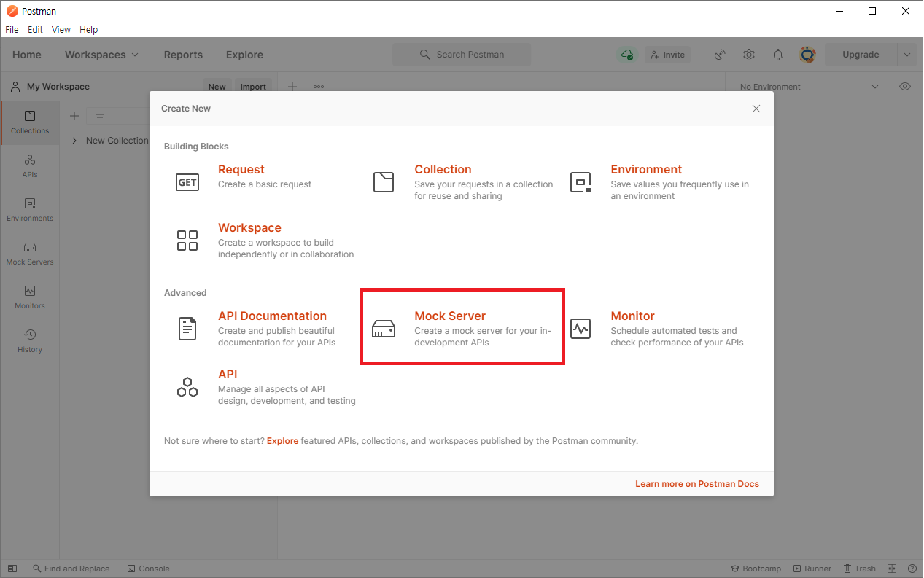Screen dimensions: 924x578
Task: Open the File menu
Action: 12,30
